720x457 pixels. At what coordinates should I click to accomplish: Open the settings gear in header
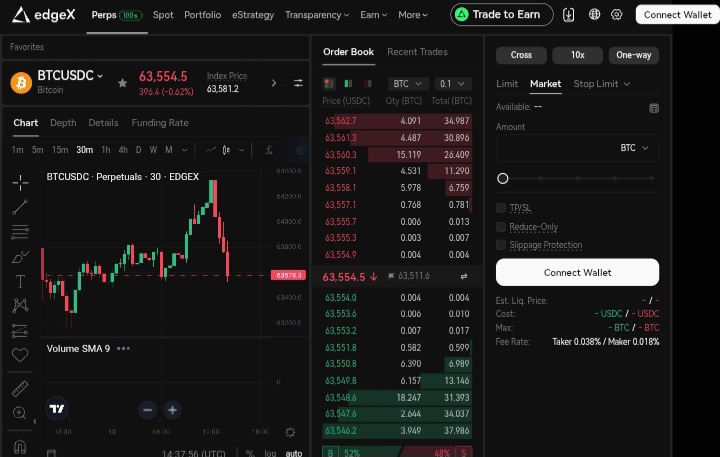(x=616, y=15)
